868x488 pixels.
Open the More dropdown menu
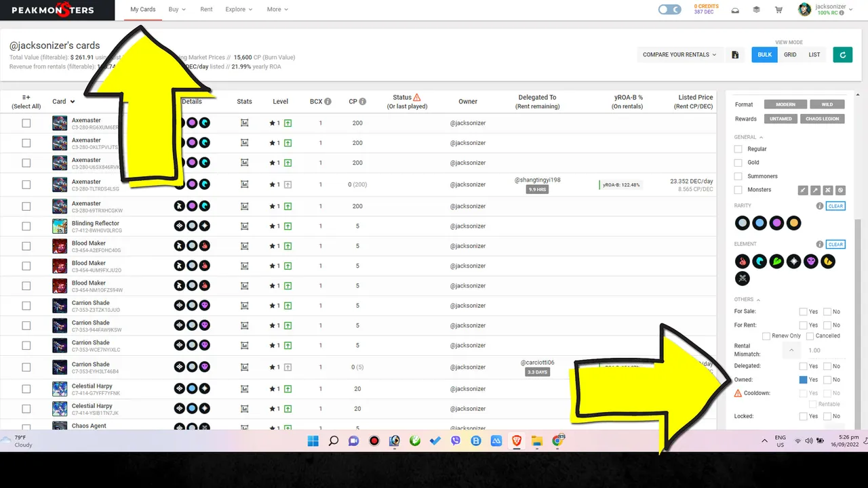(x=277, y=9)
